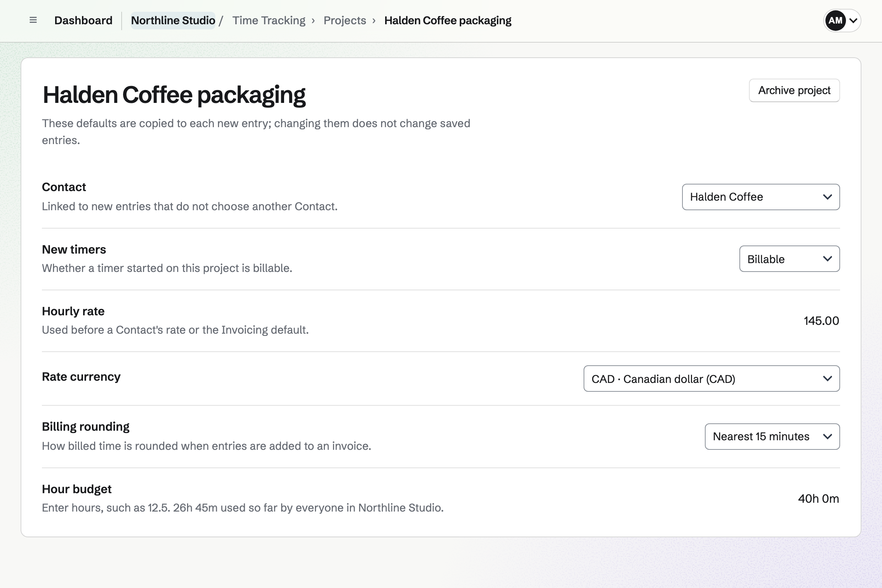
Task: Click 'These defaults are copied' intro text
Action: (x=256, y=132)
